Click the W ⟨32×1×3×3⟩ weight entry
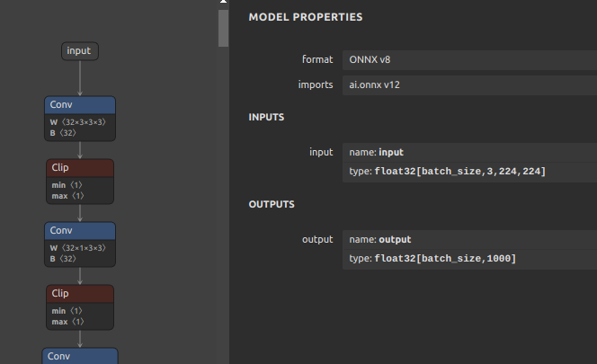This screenshot has height=364, width=597. (77, 248)
